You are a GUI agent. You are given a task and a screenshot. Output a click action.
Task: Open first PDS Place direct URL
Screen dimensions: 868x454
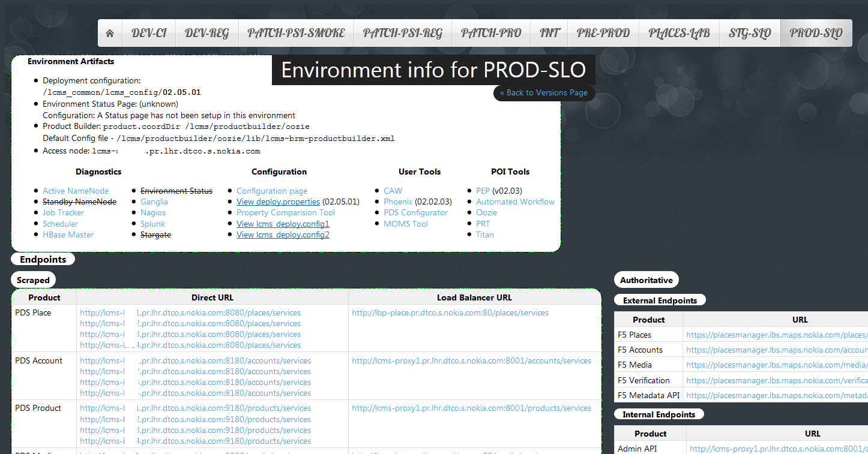(x=190, y=312)
